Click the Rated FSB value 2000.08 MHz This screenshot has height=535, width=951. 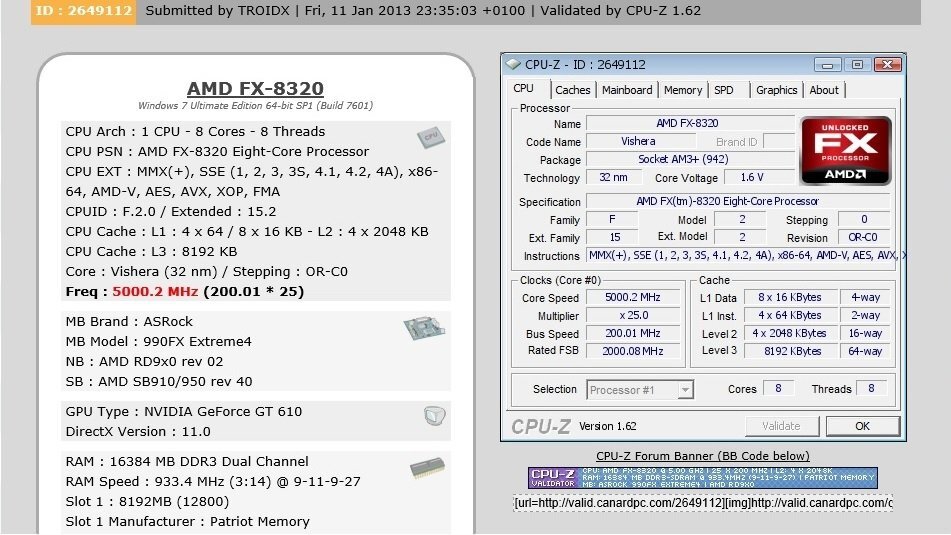point(633,351)
